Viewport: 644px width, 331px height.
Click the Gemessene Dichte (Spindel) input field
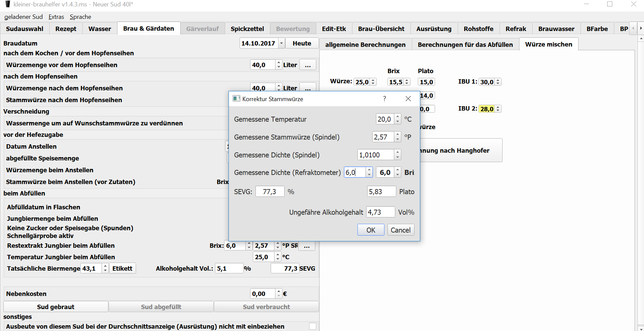pos(375,155)
